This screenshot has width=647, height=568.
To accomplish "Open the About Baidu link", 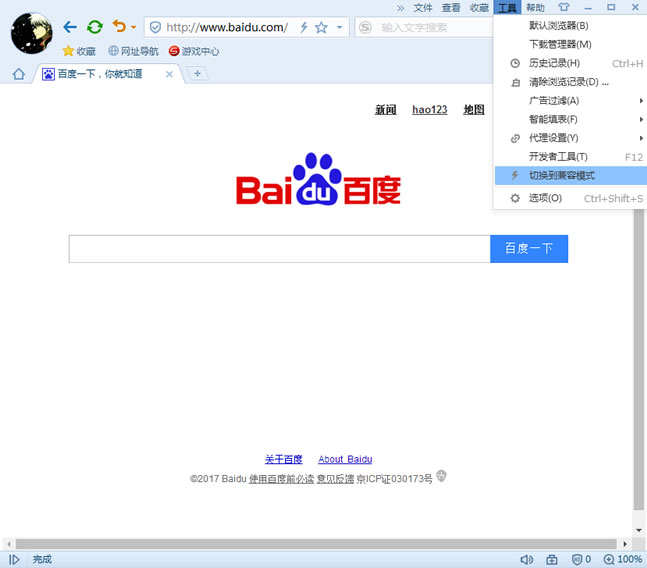I will click(x=345, y=459).
